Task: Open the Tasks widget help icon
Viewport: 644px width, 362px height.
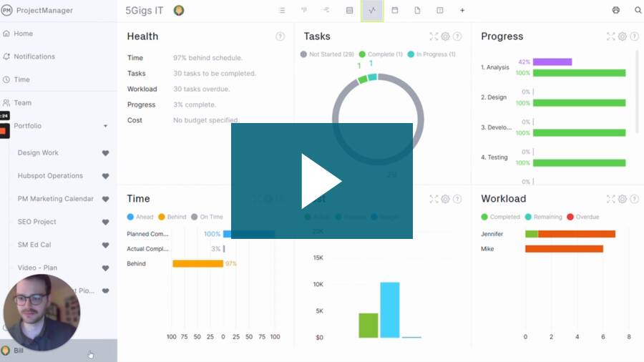Action: coord(457,36)
